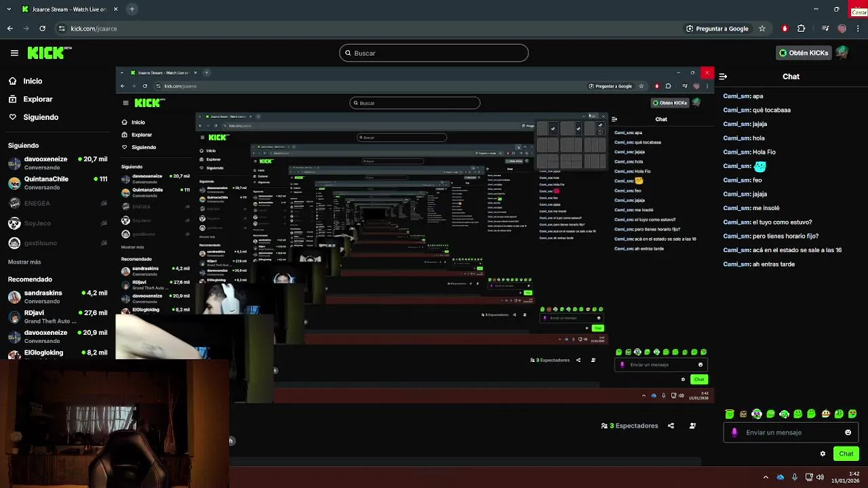
Task: Open chat settings gear icon
Action: [823, 453]
